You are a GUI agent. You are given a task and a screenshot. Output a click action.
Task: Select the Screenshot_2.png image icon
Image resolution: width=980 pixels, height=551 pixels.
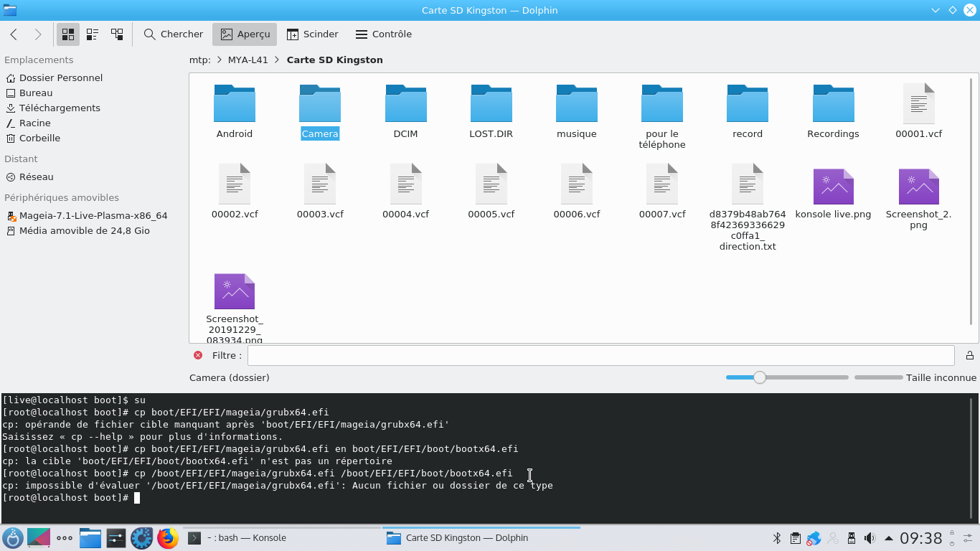point(919,187)
